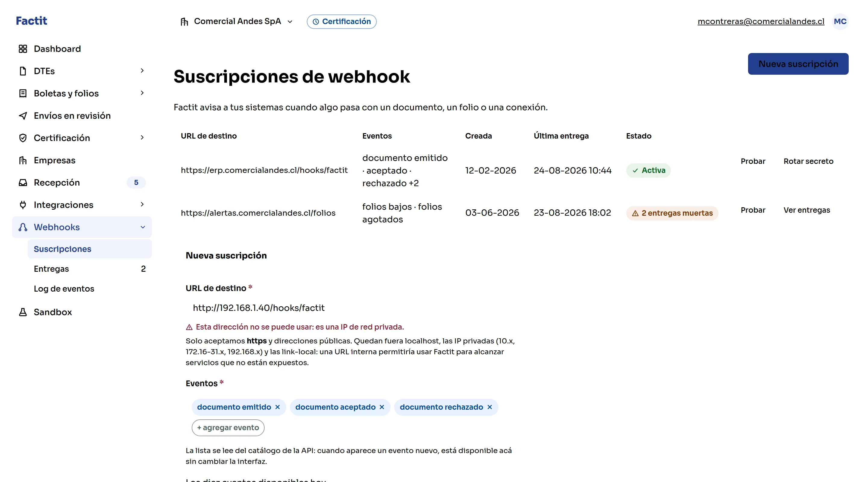The width and height of the screenshot is (868, 482).
Task: Open Envíos en revisión
Action: pyautogui.click(x=82, y=116)
